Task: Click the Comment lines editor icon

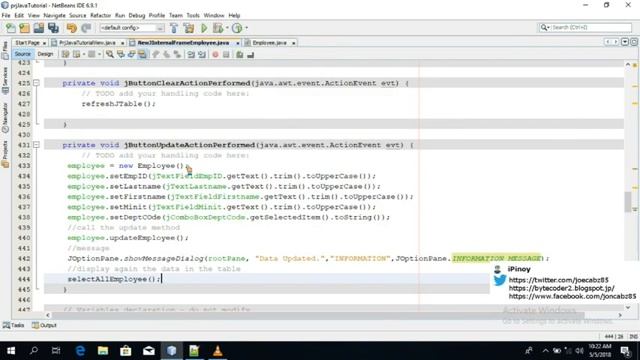Action: pos(240,54)
